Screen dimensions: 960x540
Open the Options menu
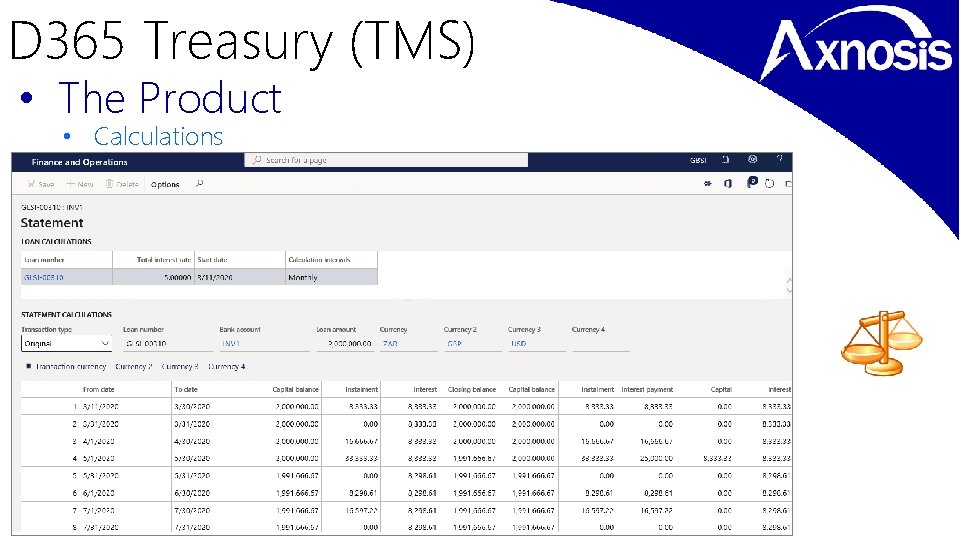tap(165, 184)
